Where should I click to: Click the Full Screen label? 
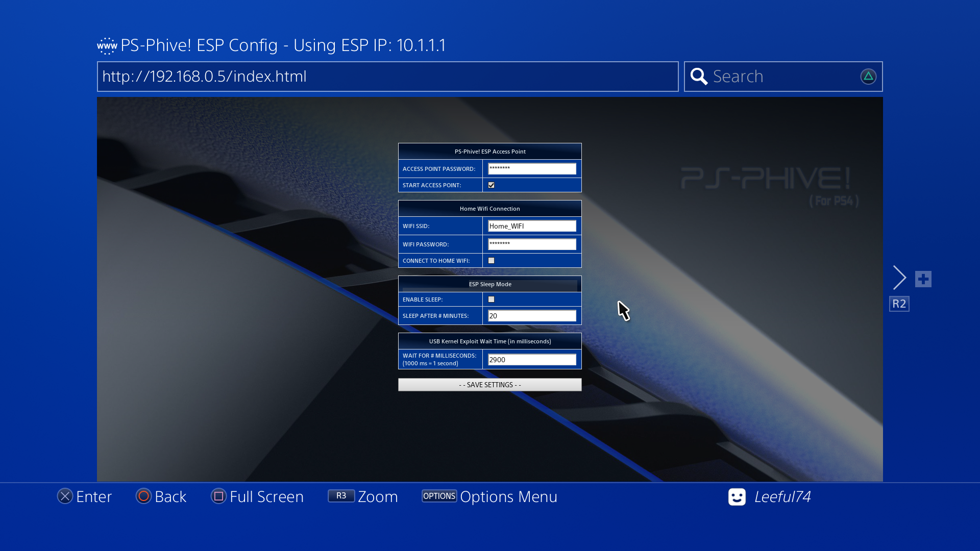(266, 496)
